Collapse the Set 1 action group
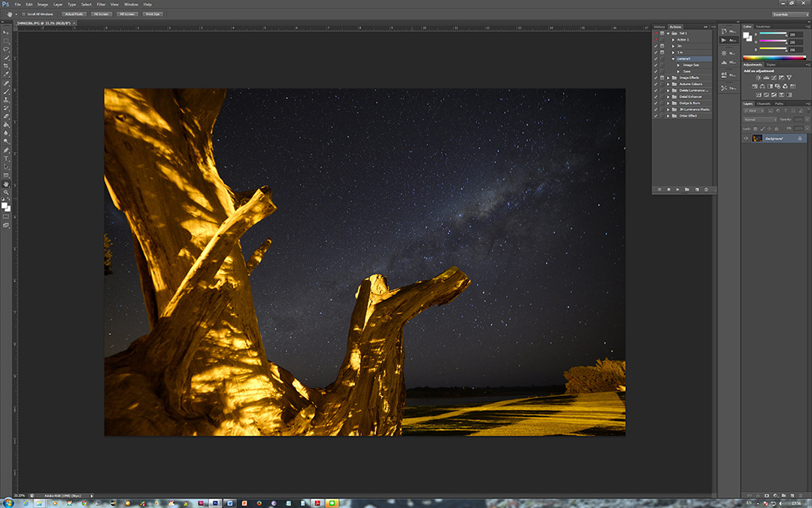Viewport: 812px width, 508px height. [668, 33]
